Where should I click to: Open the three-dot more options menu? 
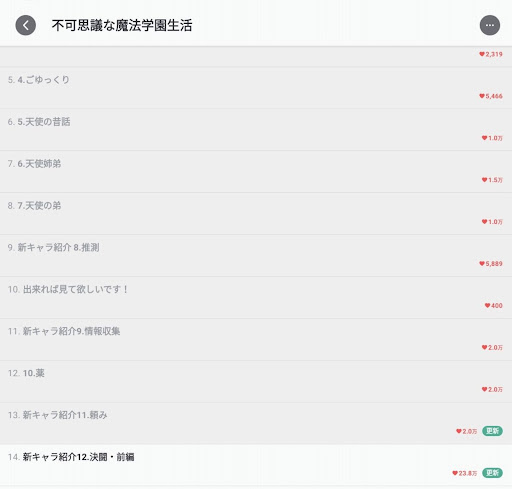(x=490, y=25)
